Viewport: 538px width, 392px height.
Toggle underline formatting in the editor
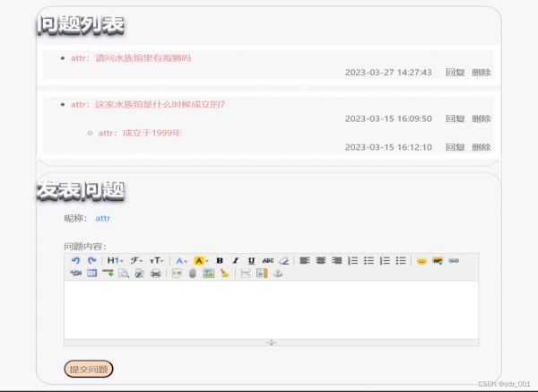pos(251,261)
